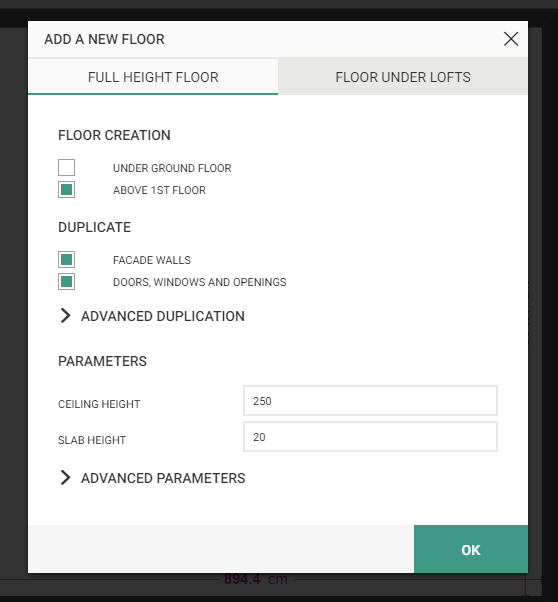Click the 894.4 cm dimension behind dialog

[x=256, y=579]
